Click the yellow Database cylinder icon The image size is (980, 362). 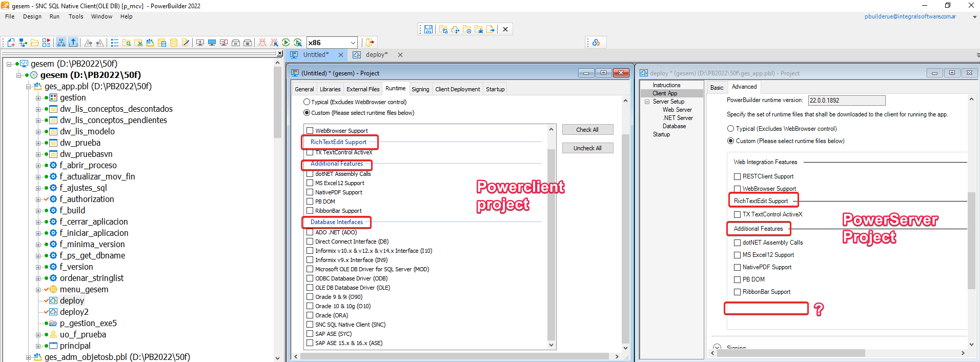tap(174, 43)
